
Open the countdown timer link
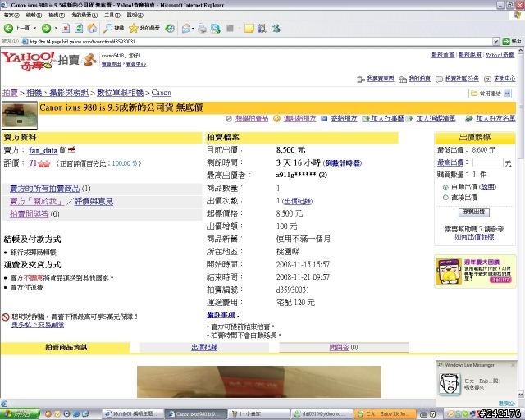click(343, 163)
